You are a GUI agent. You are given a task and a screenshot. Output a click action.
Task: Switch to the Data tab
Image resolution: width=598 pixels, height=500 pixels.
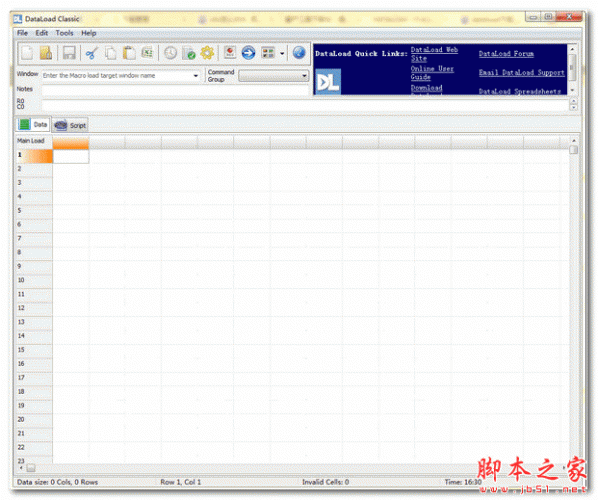tap(33, 124)
